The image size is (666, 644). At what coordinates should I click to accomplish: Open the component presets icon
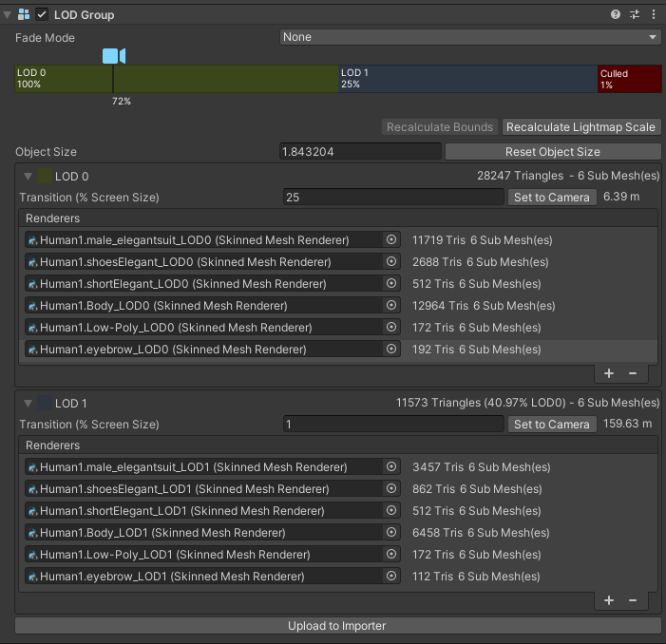pyautogui.click(x=635, y=15)
